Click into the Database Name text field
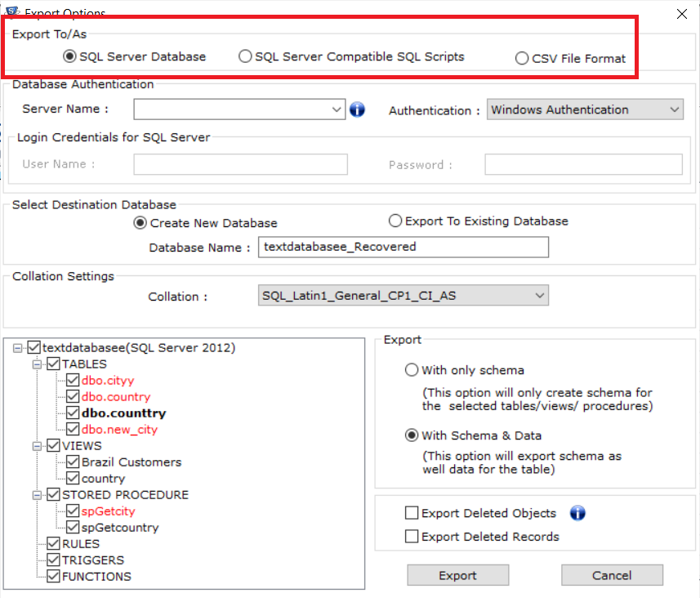Image resolution: width=700 pixels, height=598 pixels. tap(403, 247)
